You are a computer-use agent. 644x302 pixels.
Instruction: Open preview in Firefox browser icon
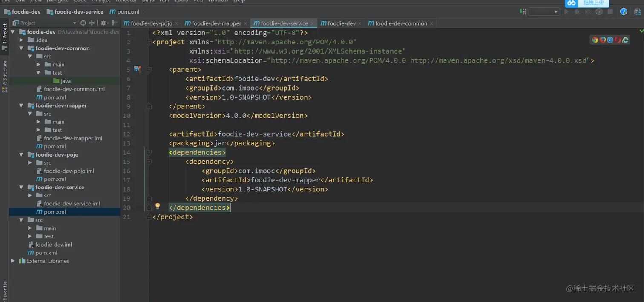coord(603,40)
